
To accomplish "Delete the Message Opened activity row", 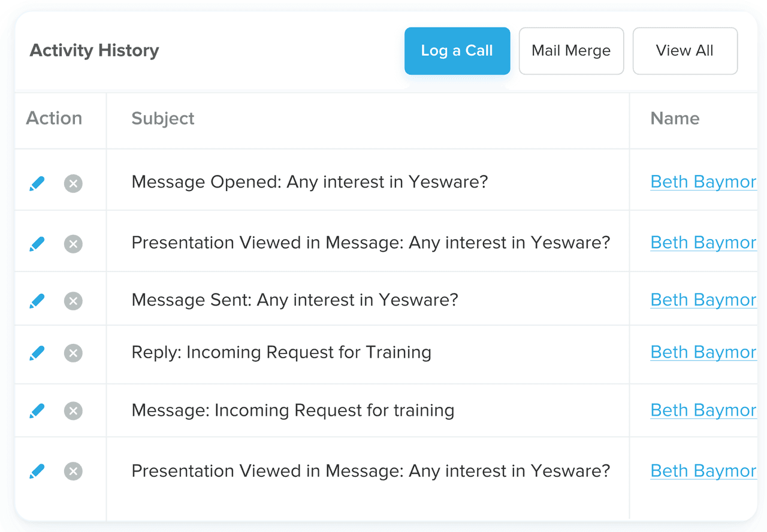I will coord(73,183).
